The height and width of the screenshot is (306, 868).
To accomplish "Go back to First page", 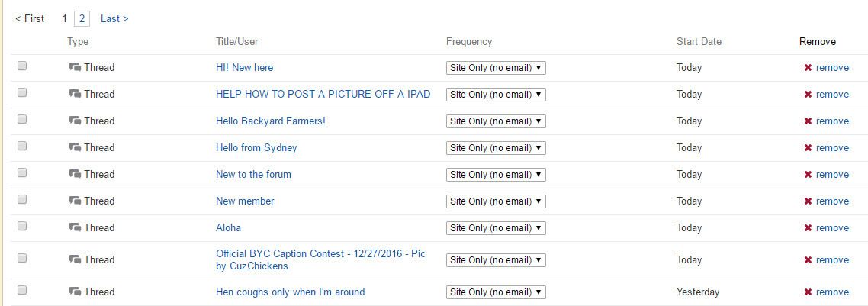I will pos(30,18).
